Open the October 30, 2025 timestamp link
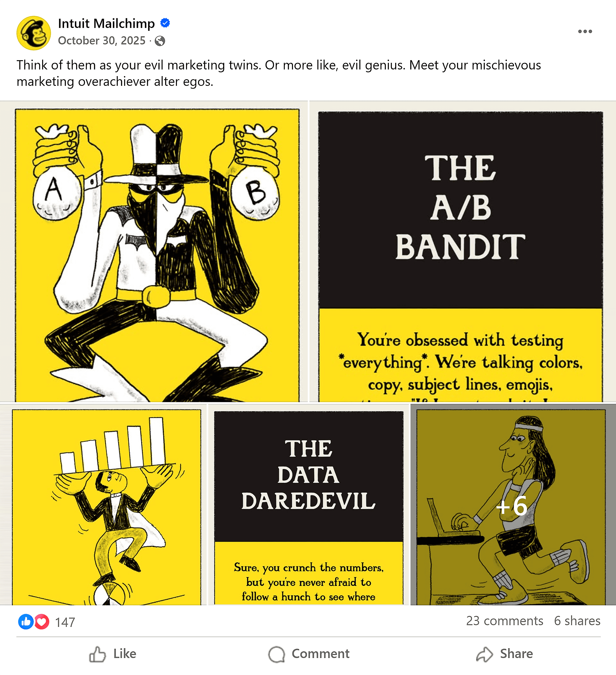This screenshot has height=675, width=616. point(102,40)
